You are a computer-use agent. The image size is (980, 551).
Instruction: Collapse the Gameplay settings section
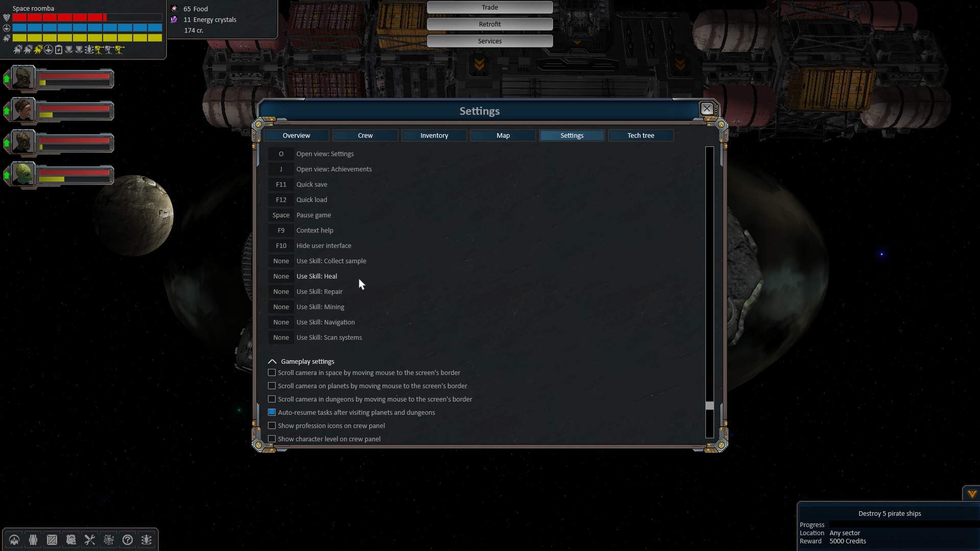click(272, 361)
